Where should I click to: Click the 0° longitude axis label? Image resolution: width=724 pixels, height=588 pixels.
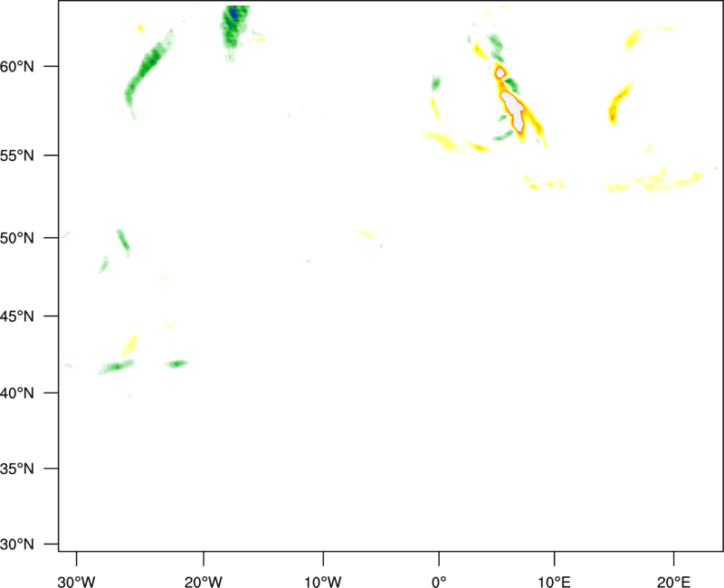(439, 580)
